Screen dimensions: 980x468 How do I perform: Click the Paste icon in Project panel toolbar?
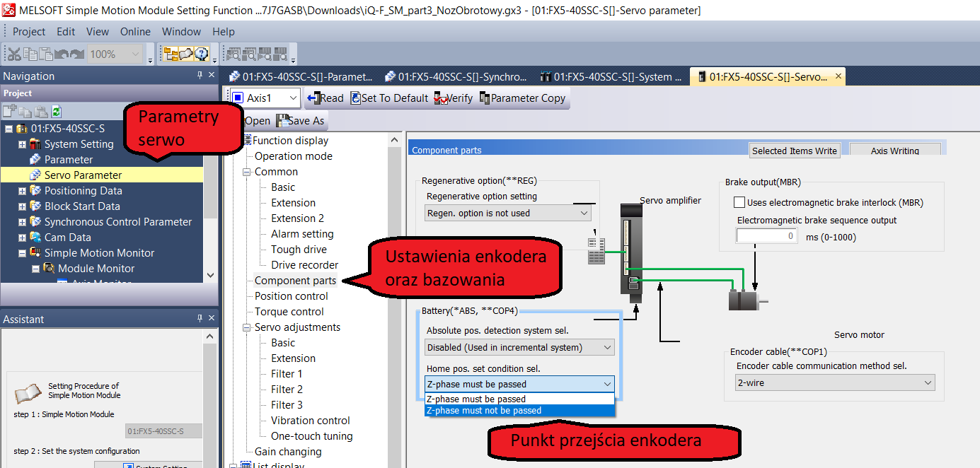pyautogui.click(x=41, y=111)
